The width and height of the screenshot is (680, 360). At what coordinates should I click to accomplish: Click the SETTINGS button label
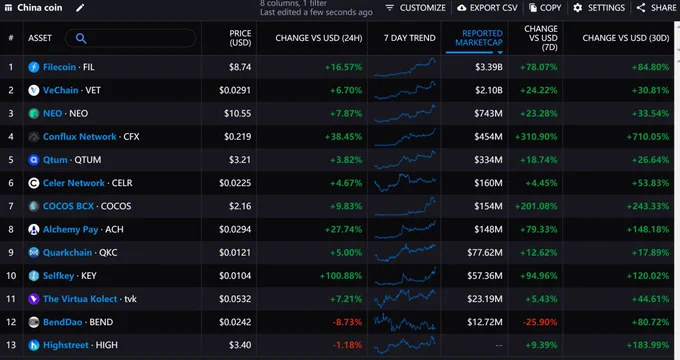pyautogui.click(x=606, y=8)
